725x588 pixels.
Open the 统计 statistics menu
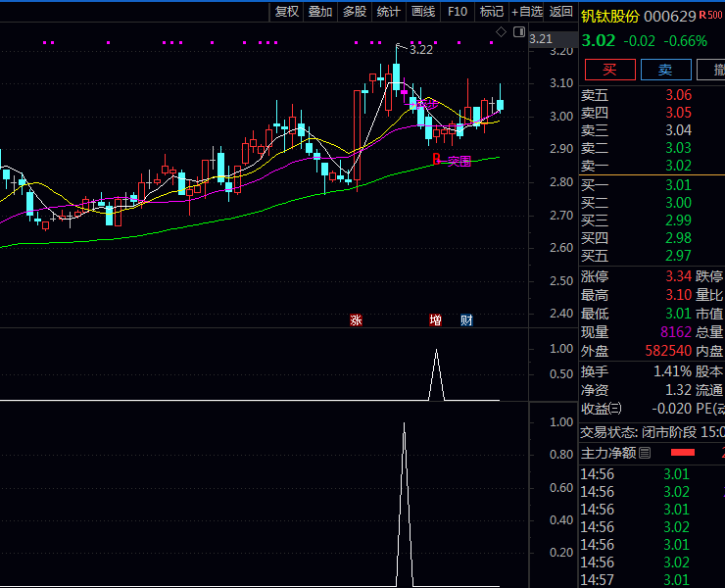point(389,12)
